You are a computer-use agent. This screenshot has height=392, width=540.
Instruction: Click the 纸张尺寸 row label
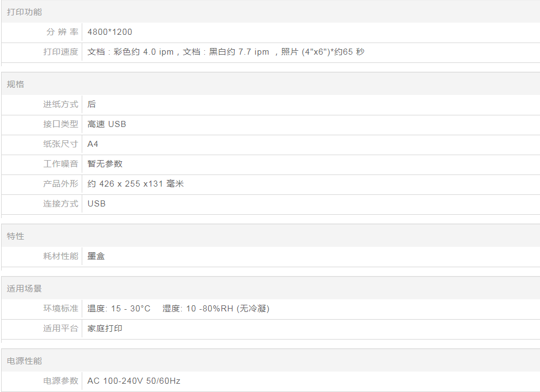pos(61,144)
